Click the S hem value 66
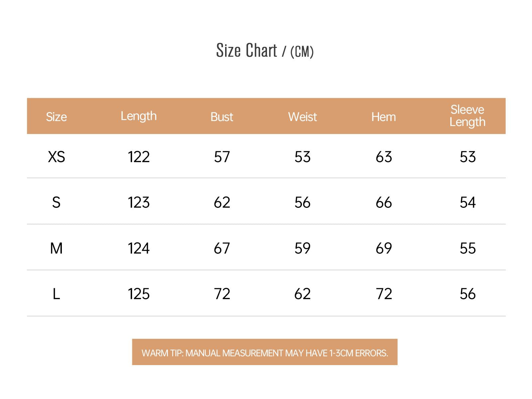The image size is (532, 399). pyautogui.click(x=384, y=202)
